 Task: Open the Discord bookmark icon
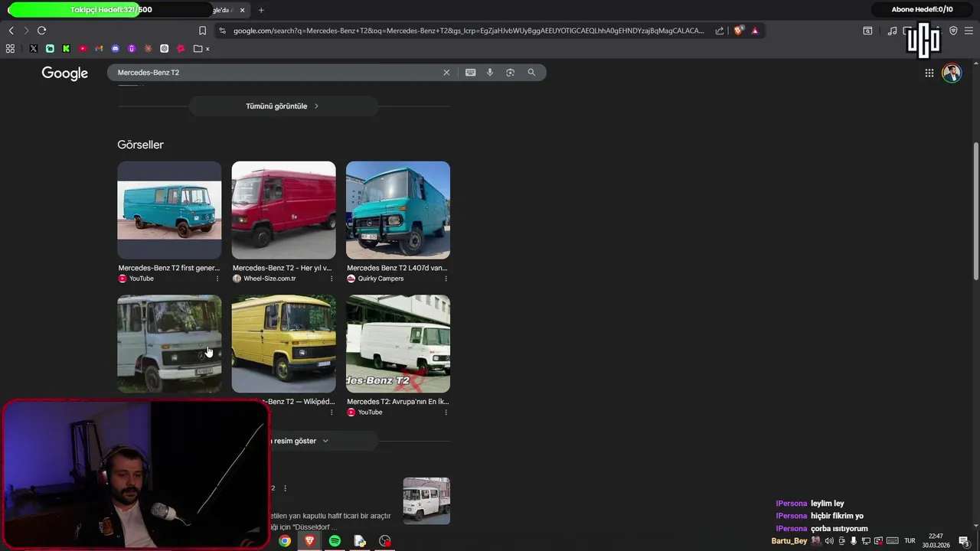116,48
